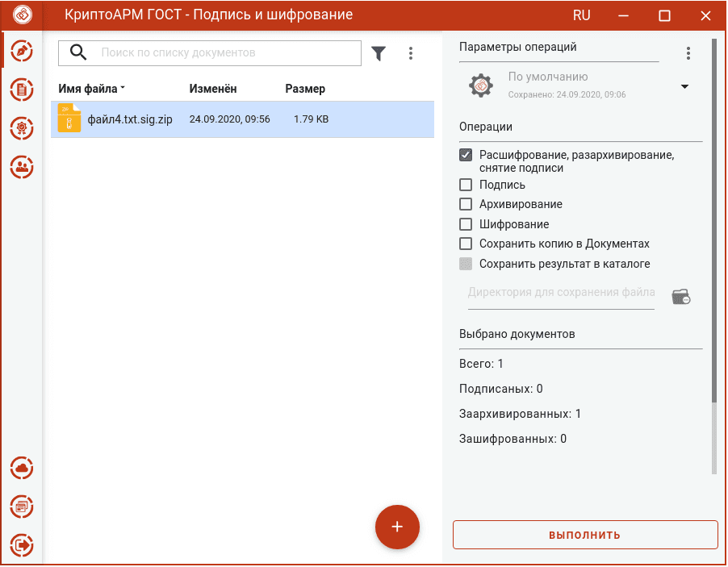Viewport: 728px width, 567px height.
Task: Open the Documents sidebar section
Action: point(22,90)
